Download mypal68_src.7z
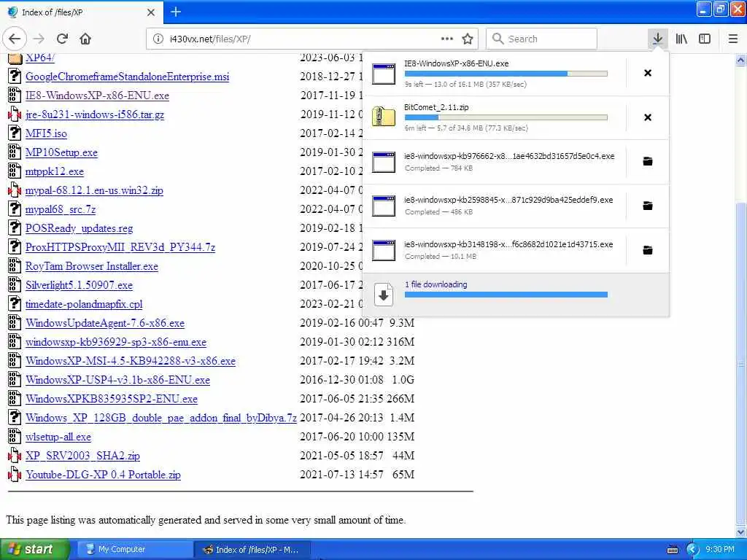Screen dimensions: 747x560 coord(61,209)
